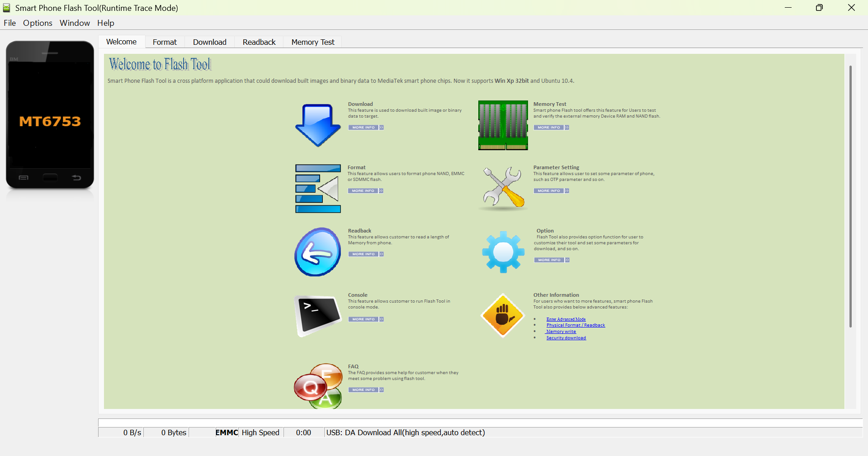Viewport: 868px width, 456px height.
Task: Click MORE INFO under Format
Action: [363, 191]
